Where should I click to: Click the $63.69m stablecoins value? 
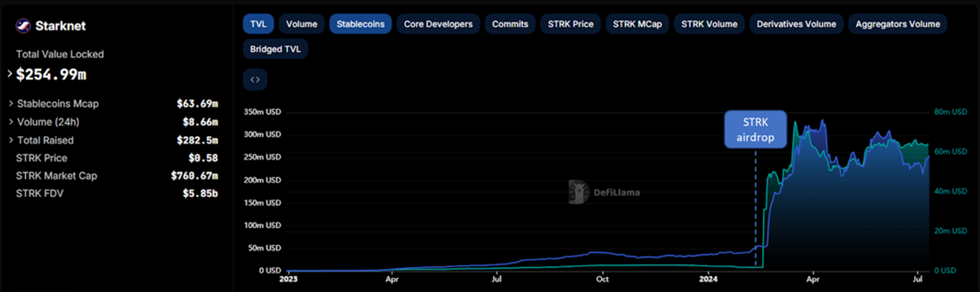click(x=198, y=104)
